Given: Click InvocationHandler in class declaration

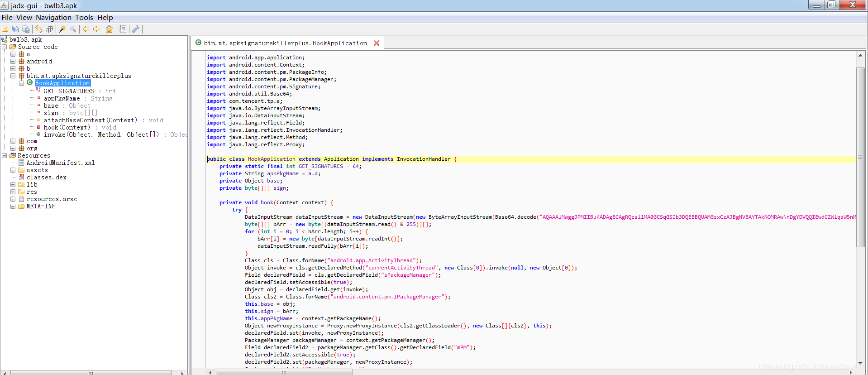Looking at the screenshot, I should coord(424,159).
